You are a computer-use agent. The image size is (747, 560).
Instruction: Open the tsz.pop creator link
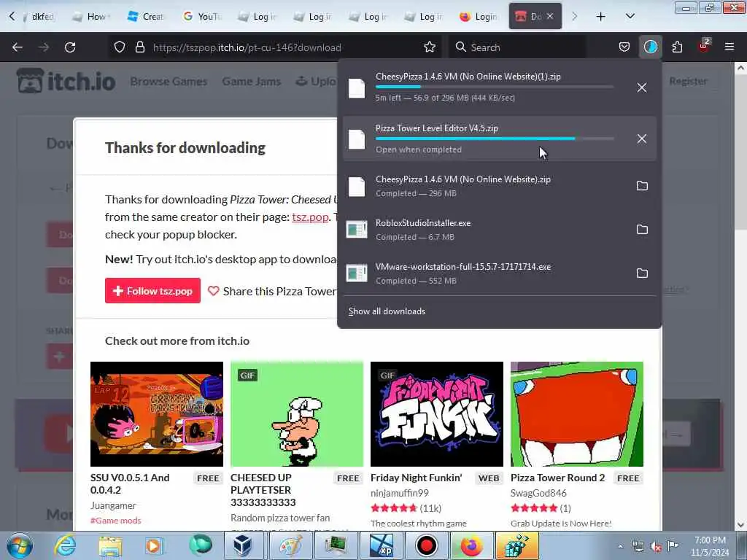(310, 217)
